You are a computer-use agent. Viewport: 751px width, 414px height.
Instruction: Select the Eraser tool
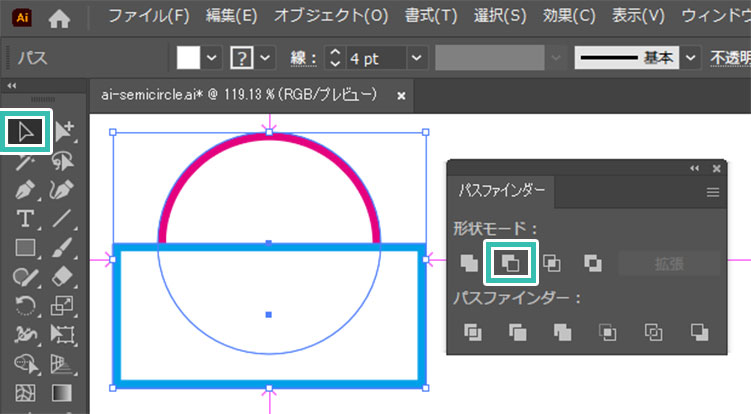tap(62, 276)
